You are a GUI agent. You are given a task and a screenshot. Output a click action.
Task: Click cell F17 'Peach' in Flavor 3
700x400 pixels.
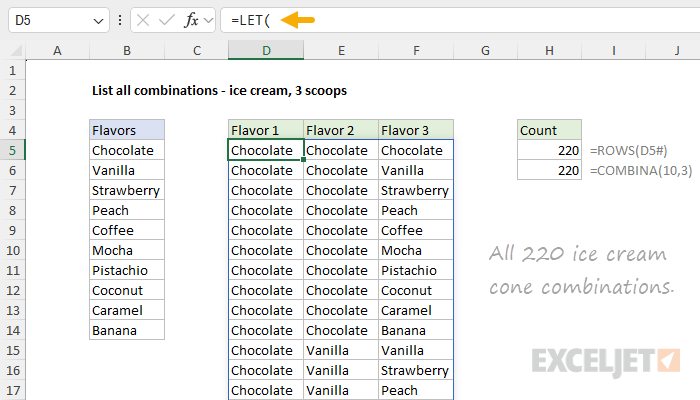[x=416, y=390]
